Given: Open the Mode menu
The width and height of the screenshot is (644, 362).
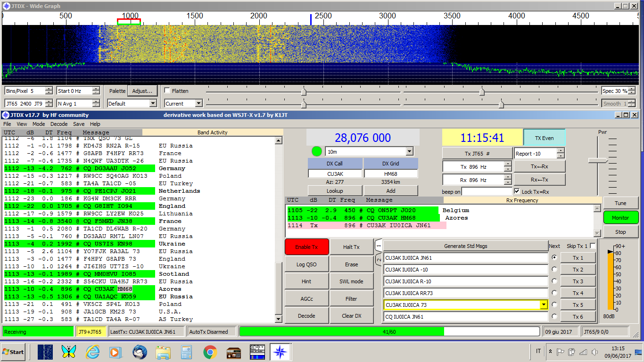Looking at the screenshot, I should point(39,124).
